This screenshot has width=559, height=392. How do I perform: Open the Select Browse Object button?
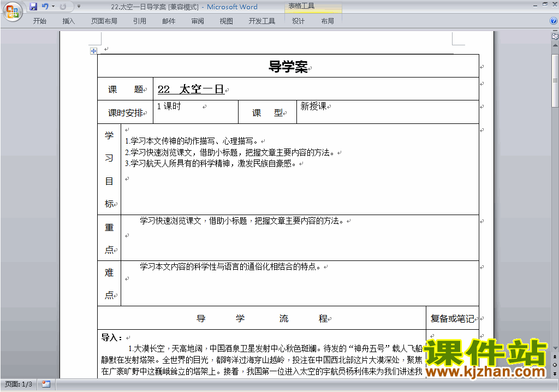(555, 365)
